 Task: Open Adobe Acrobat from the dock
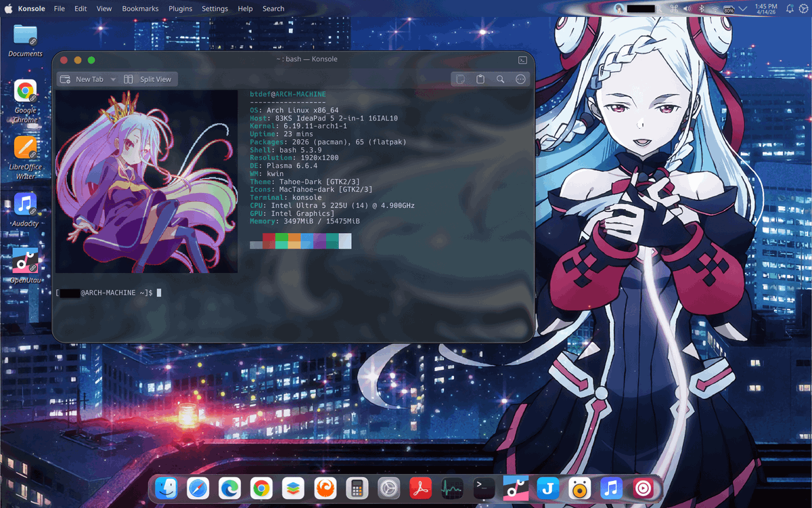click(x=420, y=488)
